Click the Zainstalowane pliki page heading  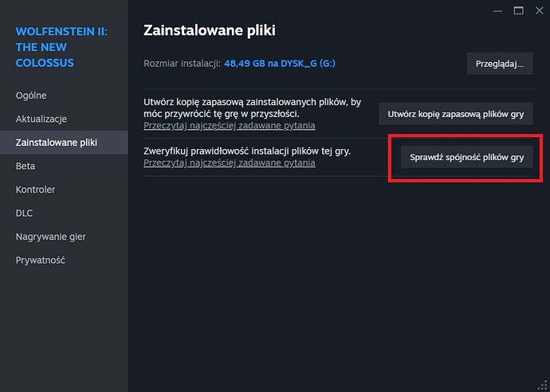210,30
